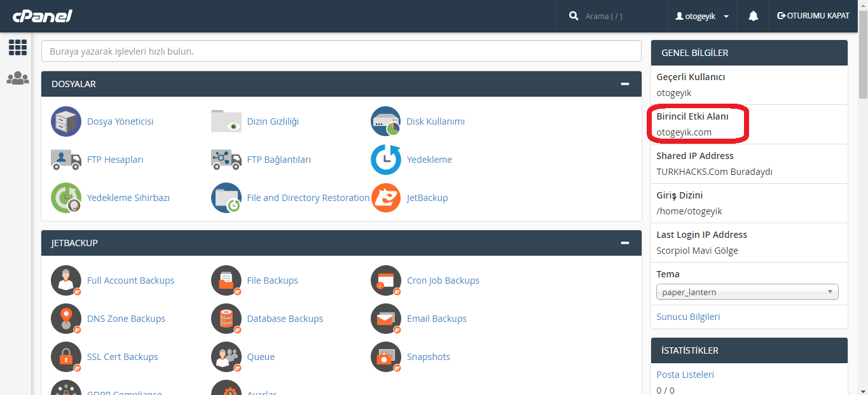Open the Cron Job Backups icon

(x=386, y=281)
